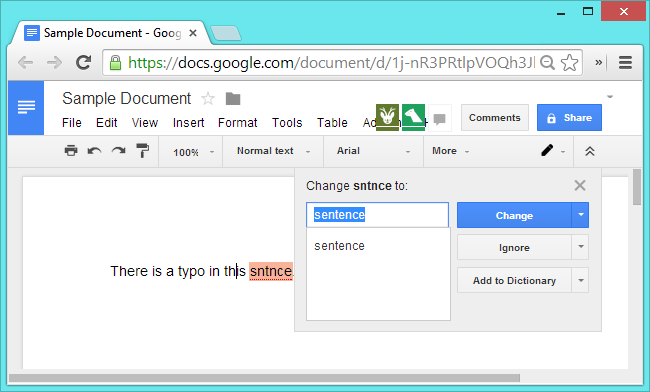650x392 pixels.
Task: Open the Normal text style dropdown
Action: click(x=274, y=151)
